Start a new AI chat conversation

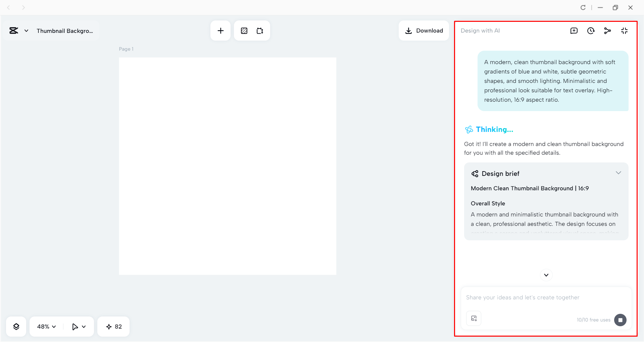574,31
